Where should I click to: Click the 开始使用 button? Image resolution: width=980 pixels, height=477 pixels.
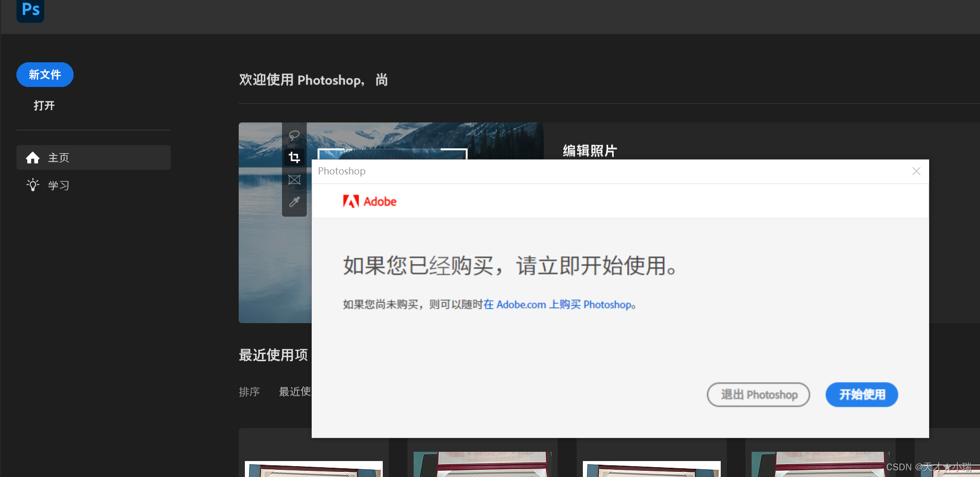[x=862, y=395]
